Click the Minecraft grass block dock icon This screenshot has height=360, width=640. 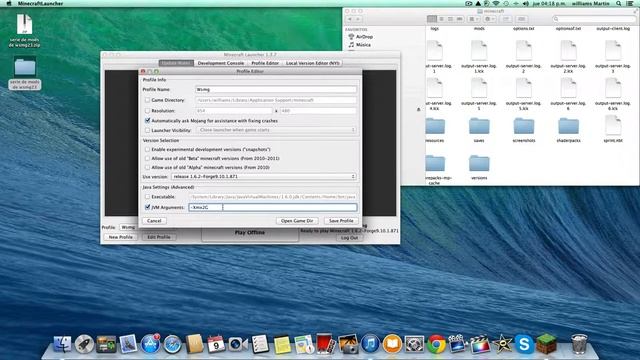[x=546, y=344]
